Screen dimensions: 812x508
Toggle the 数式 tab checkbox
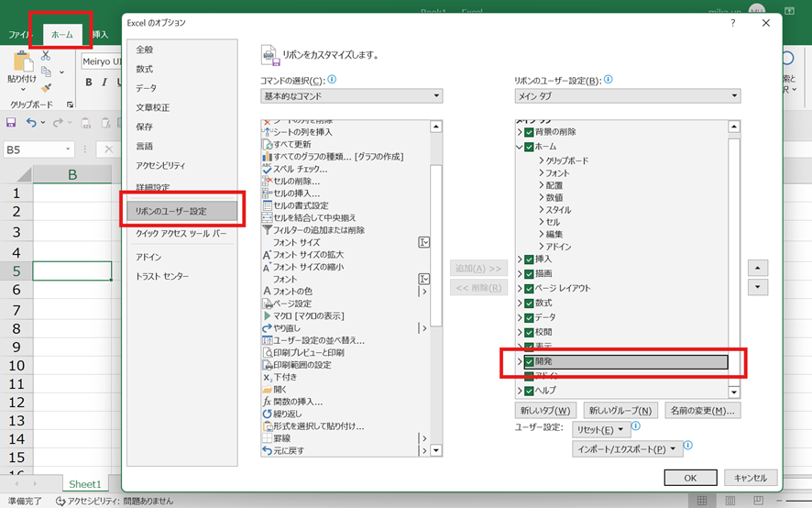click(x=529, y=303)
